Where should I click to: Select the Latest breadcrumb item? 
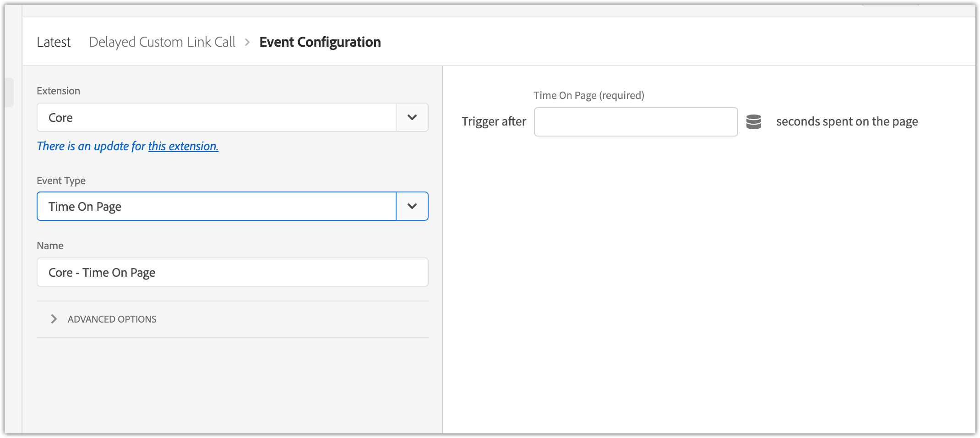(x=54, y=42)
